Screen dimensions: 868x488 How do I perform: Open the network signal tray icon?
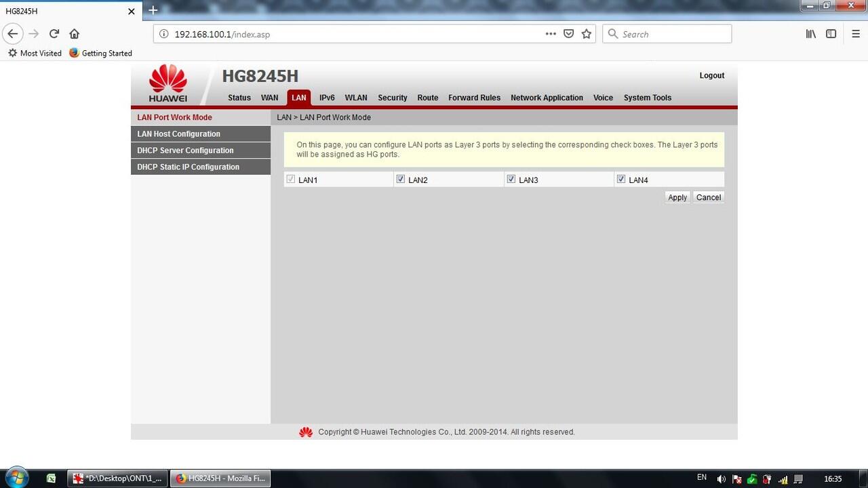[783, 479]
